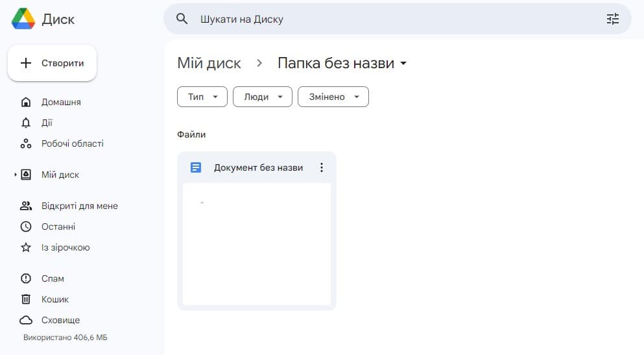The image size is (644, 355).
Task: Open the Люди filter dropdown
Action: (262, 97)
